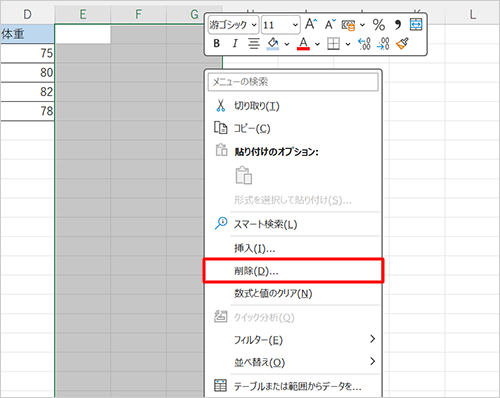This screenshot has height=398, width=500.
Task: Apply red font color icon
Action: (x=303, y=43)
